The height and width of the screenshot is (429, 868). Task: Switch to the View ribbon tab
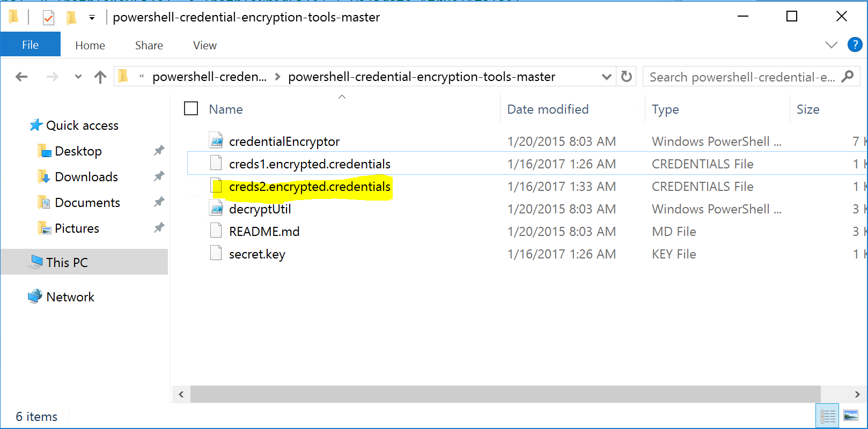tap(204, 46)
